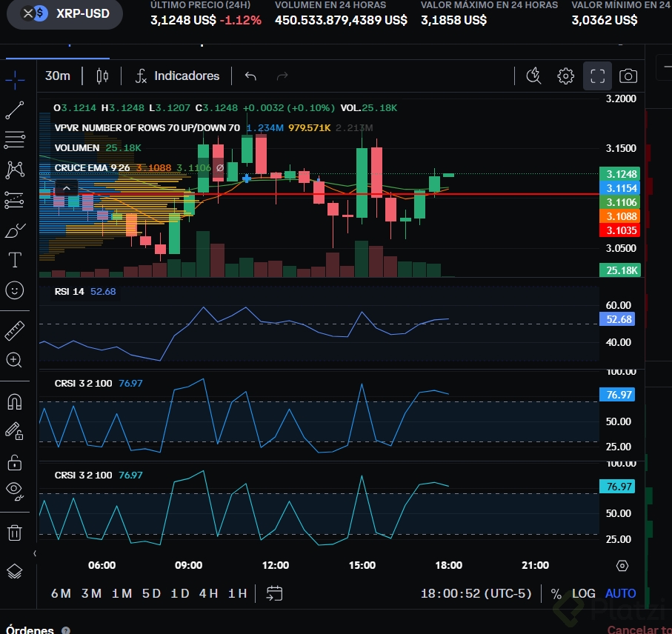
Task: Click the blue 3.1154 price label
Action: click(619, 188)
